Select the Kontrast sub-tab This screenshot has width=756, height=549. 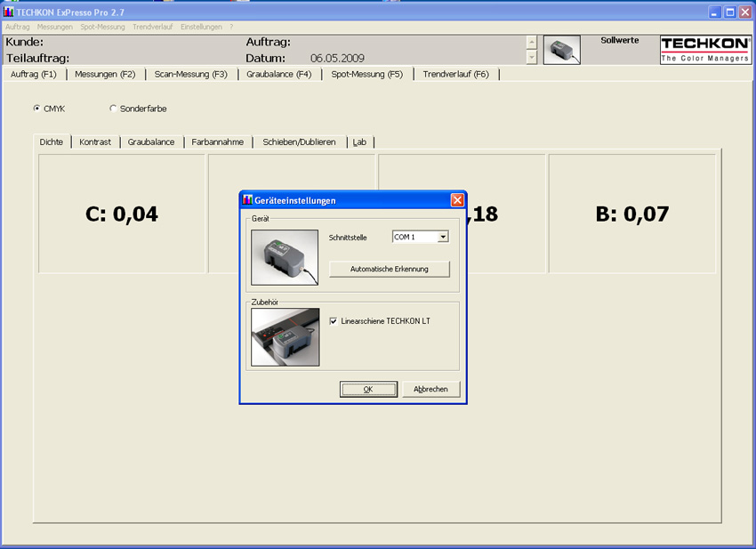click(x=95, y=142)
